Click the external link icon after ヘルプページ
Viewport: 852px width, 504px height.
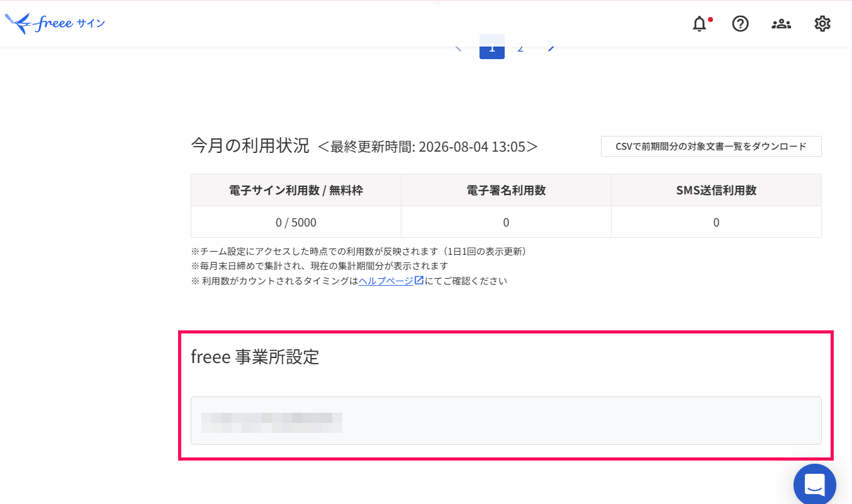(x=418, y=281)
